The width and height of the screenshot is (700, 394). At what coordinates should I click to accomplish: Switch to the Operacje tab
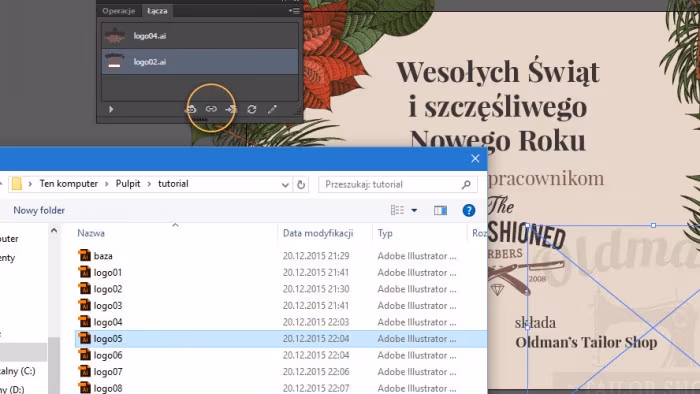click(x=119, y=11)
